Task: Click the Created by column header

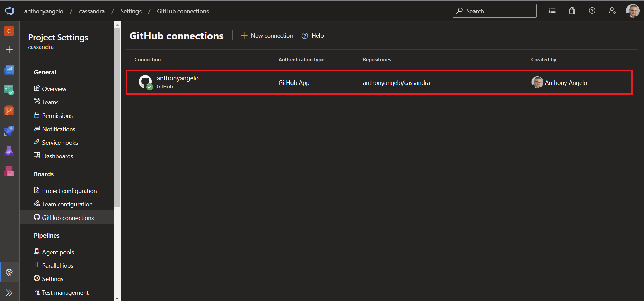Action: (x=544, y=60)
